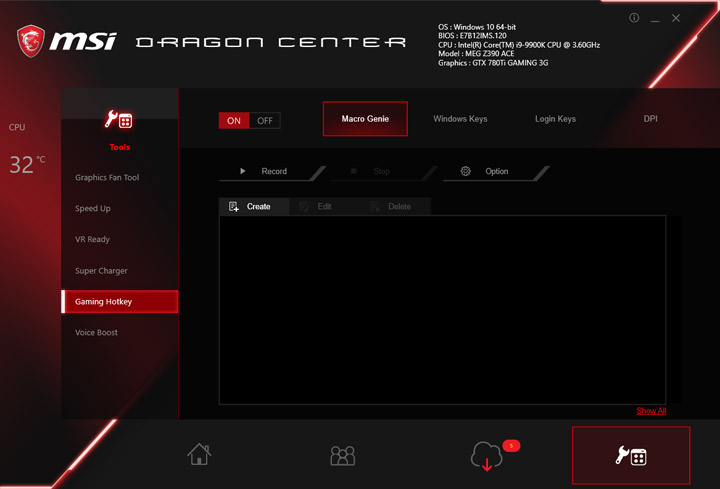
Task: Click the Edit macro button
Action: (x=324, y=207)
